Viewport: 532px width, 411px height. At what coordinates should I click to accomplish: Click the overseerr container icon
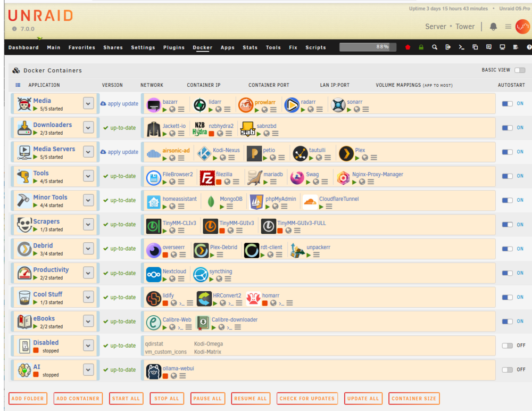coord(153,250)
